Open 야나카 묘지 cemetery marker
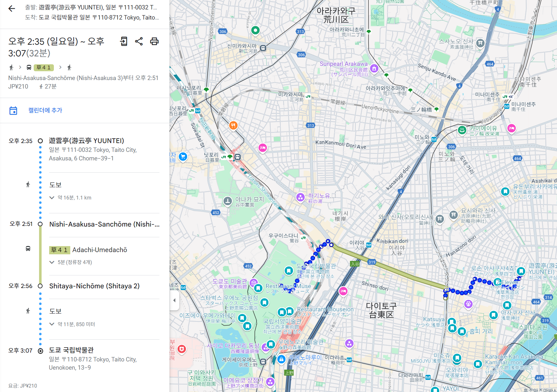The width and height of the screenshot is (557, 392). 227,201
